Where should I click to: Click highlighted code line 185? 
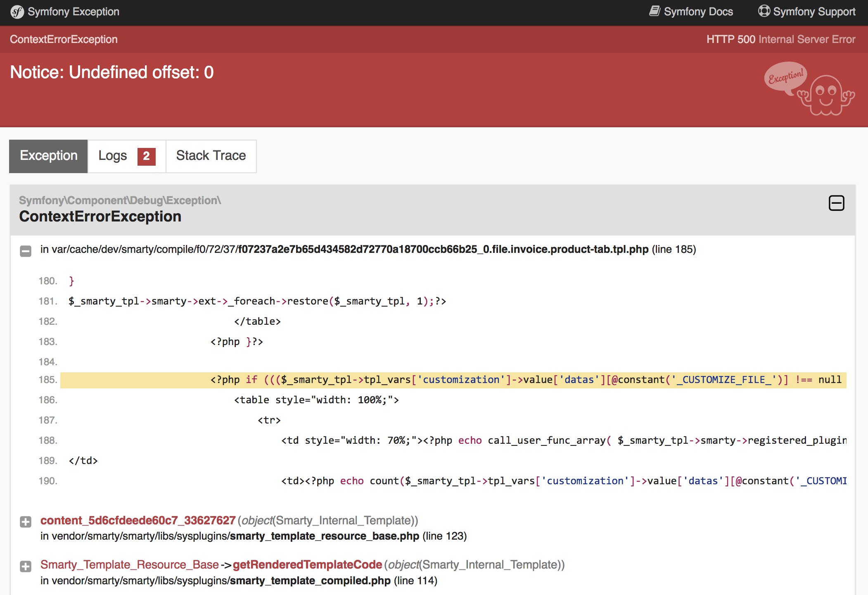pos(453,380)
